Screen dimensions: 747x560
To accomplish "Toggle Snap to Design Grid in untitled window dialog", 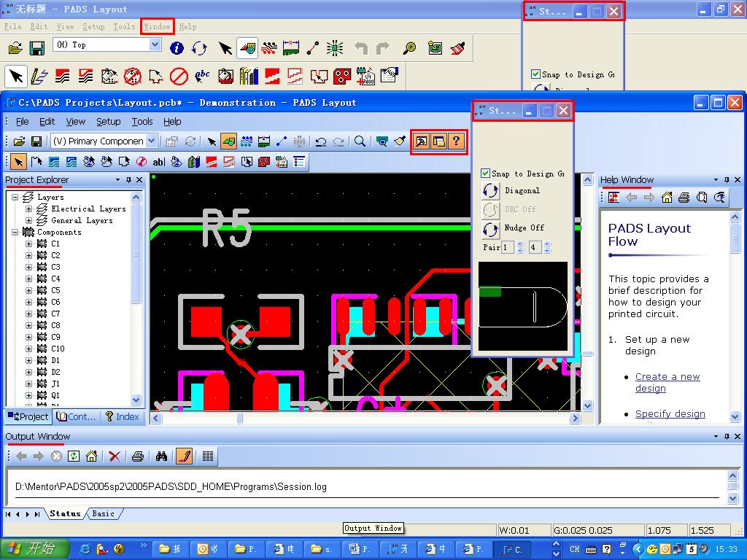I will (x=535, y=74).
